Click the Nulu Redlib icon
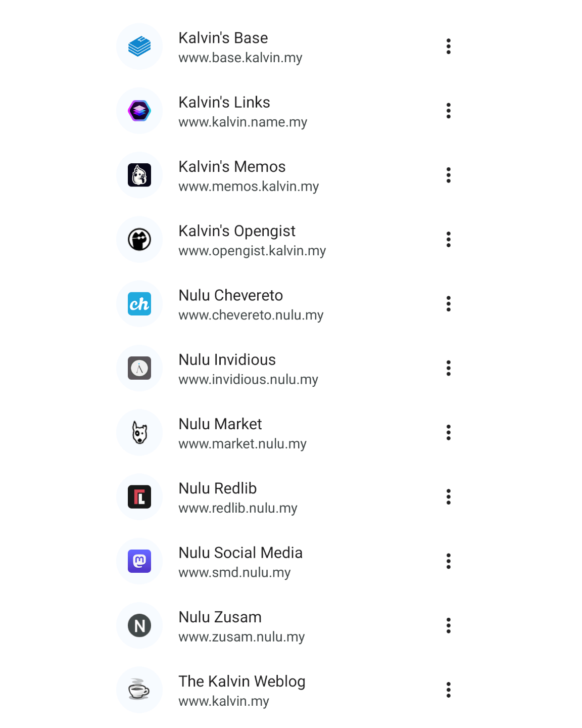 click(x=139, y=496)
